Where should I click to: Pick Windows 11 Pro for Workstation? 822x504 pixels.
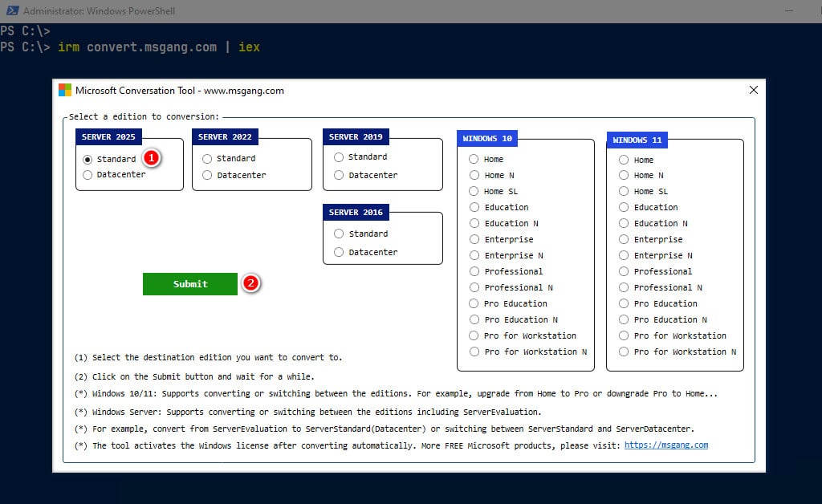[623, 335]
